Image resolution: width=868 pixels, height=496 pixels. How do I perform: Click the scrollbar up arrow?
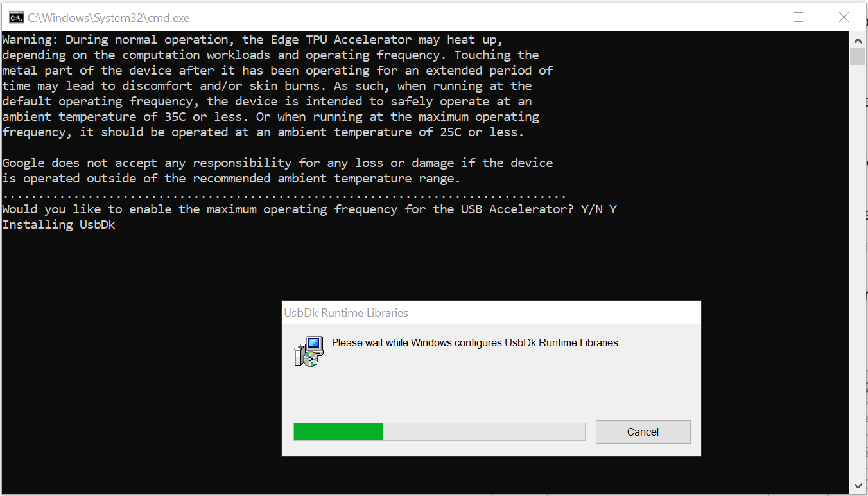click(x=858, y=40)
